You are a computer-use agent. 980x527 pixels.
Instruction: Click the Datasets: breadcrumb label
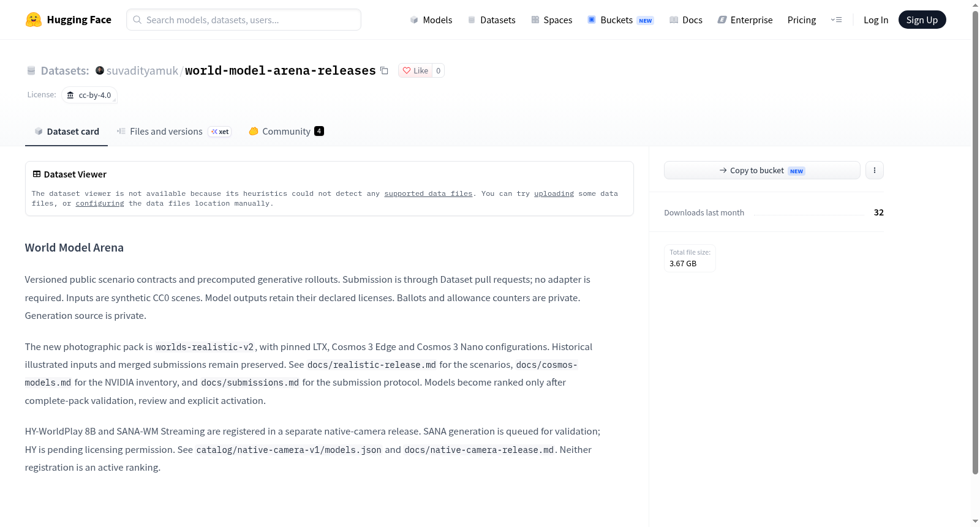click(x=65, y=71)
